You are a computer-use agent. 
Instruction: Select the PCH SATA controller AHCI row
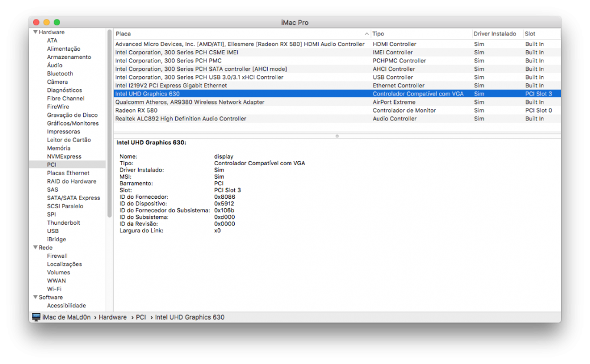[337, 69]
